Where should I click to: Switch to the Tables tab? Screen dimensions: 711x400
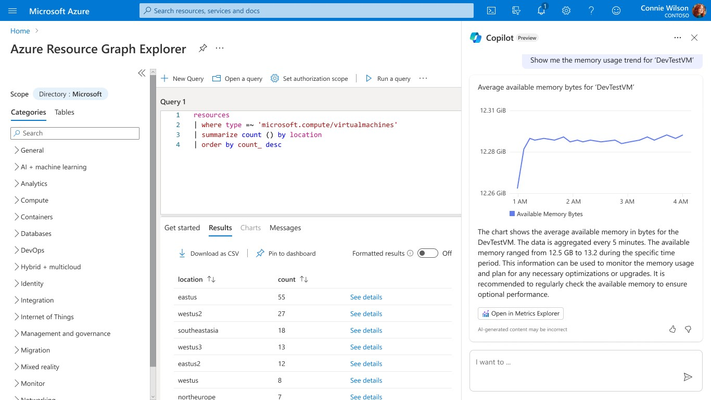click(64, 112)
